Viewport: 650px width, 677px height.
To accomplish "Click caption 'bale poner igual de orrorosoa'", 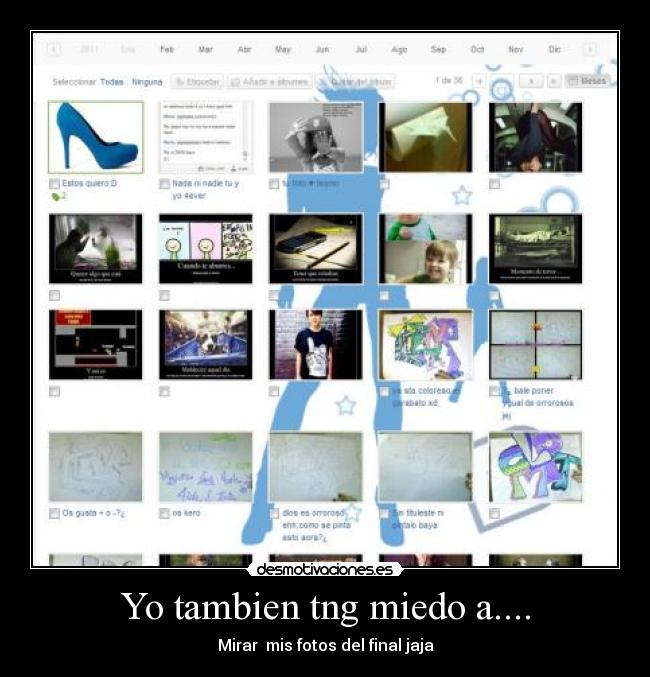I will 538,403.
